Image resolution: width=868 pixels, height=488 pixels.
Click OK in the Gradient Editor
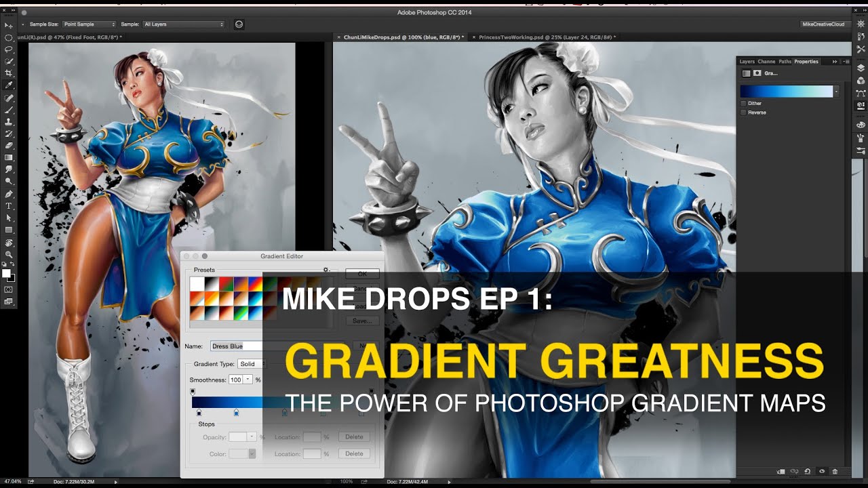pos(362,274)
